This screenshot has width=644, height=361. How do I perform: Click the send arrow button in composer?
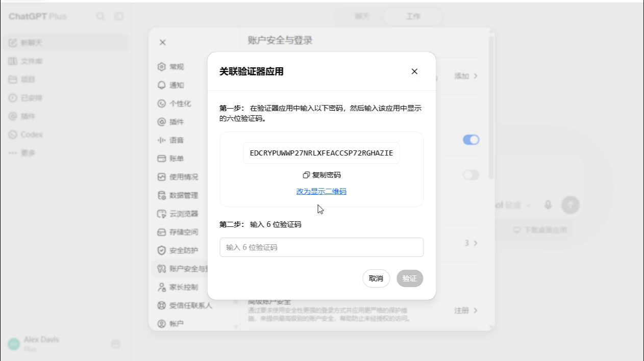(571, 205)
